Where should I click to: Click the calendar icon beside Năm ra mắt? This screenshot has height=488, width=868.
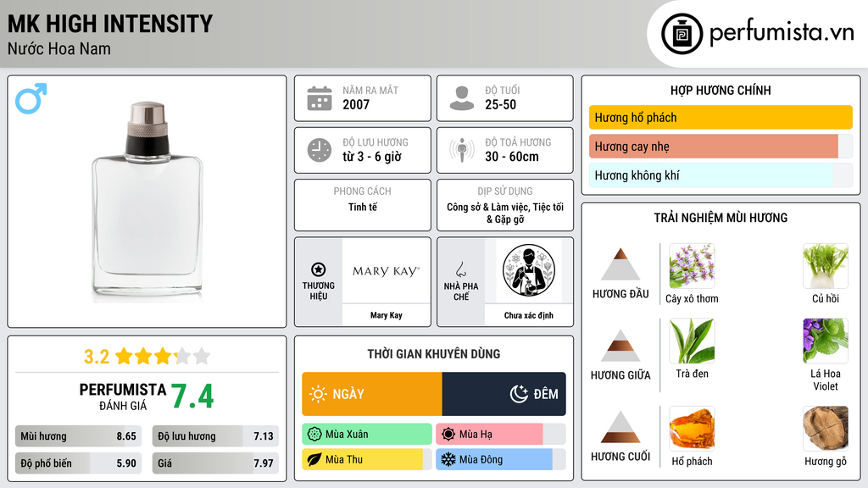pyautogui.click(x=320, y=98)
